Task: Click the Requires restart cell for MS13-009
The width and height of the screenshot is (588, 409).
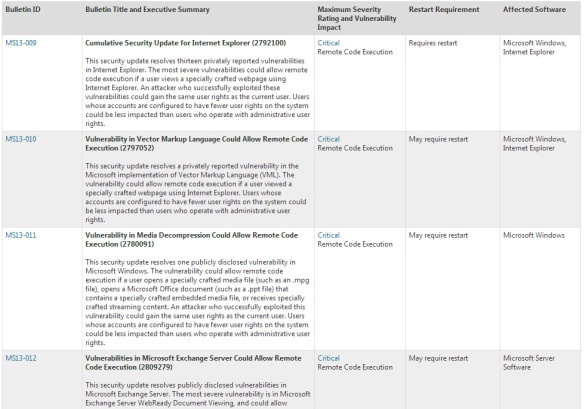Action: pos(433,43)
